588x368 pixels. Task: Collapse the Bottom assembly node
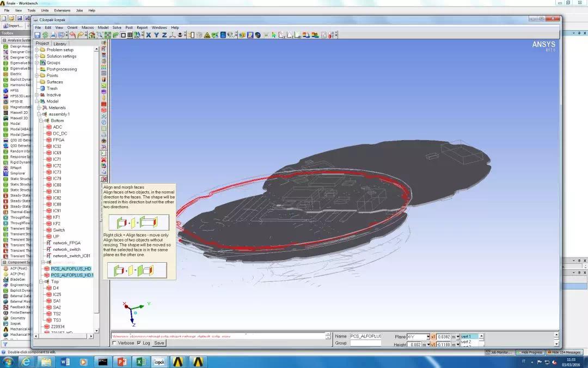[42, 120]
